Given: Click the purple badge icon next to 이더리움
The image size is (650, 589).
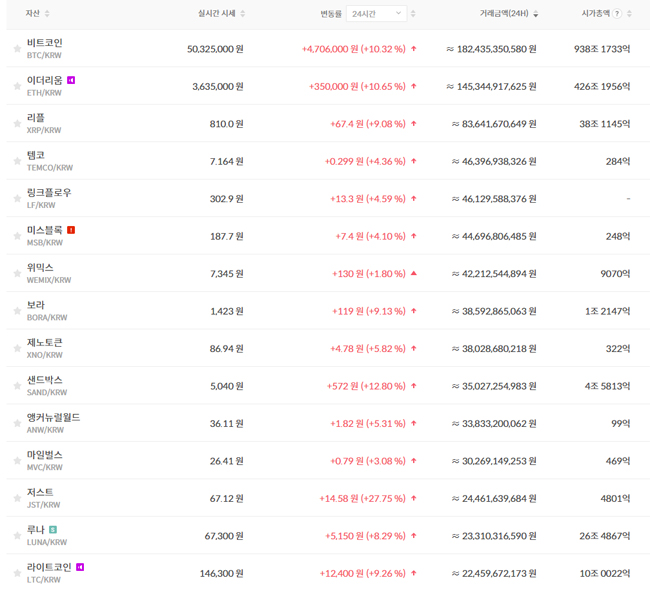Looking at the screenshot, I should (71, 80).
